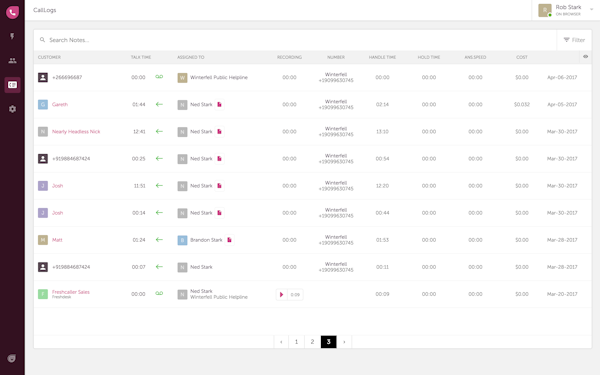Viewport: 600px width, 375px height.
Task: Open the lightning bolt dashboard icon
Action: pos(12,36)
